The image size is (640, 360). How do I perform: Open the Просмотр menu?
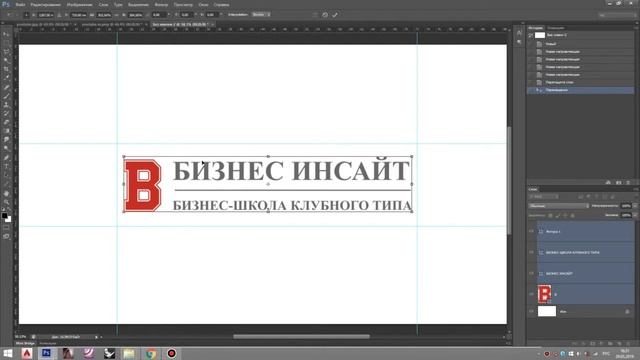183,5
